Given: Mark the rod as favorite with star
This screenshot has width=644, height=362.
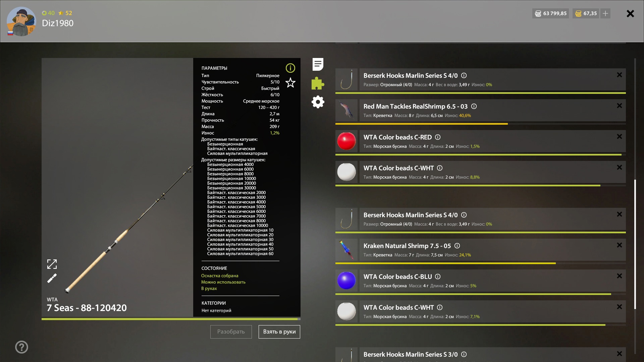Looking at the screenshot, I should [x=290, y=82].
